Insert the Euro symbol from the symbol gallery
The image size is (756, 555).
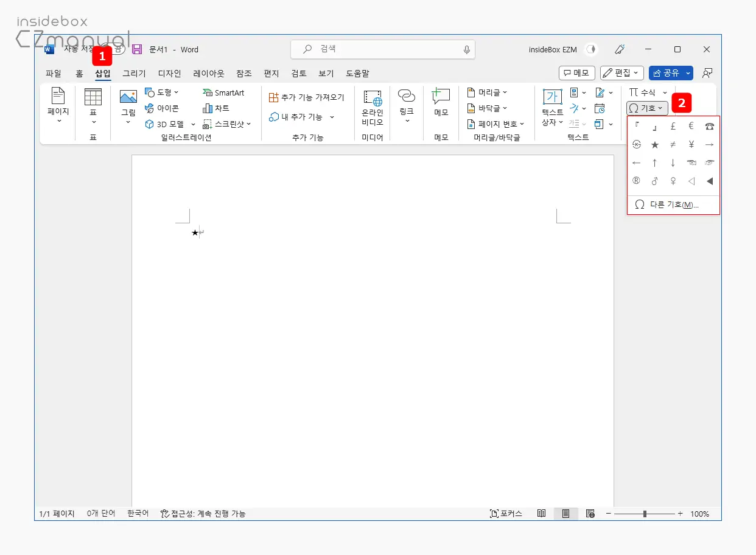pyautogui.click(x=691, y=126)
